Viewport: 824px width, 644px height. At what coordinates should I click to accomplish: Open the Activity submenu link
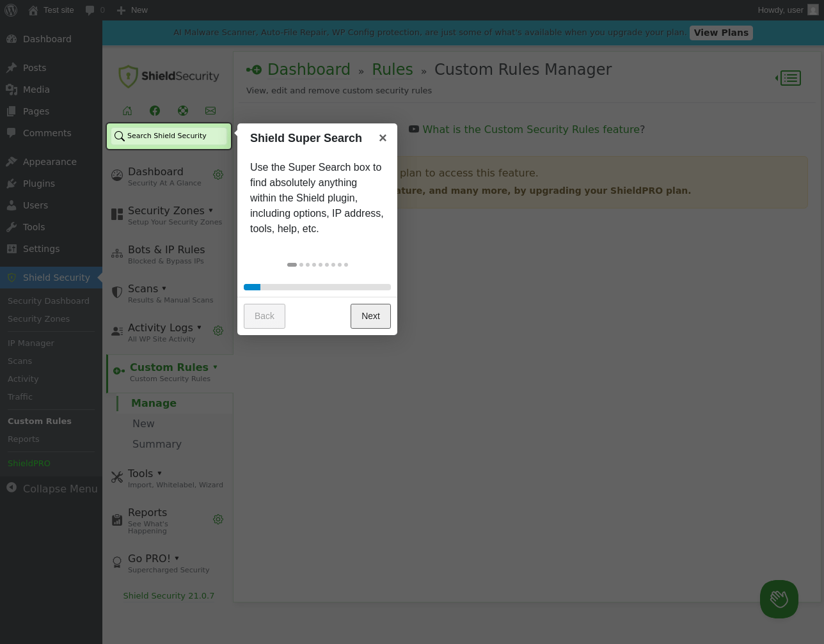coord(23,379)
